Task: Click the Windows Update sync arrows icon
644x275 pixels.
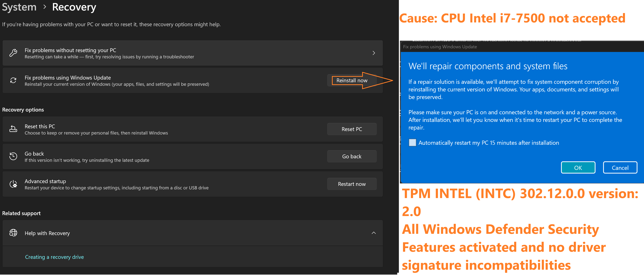Action: click(13, 80)
